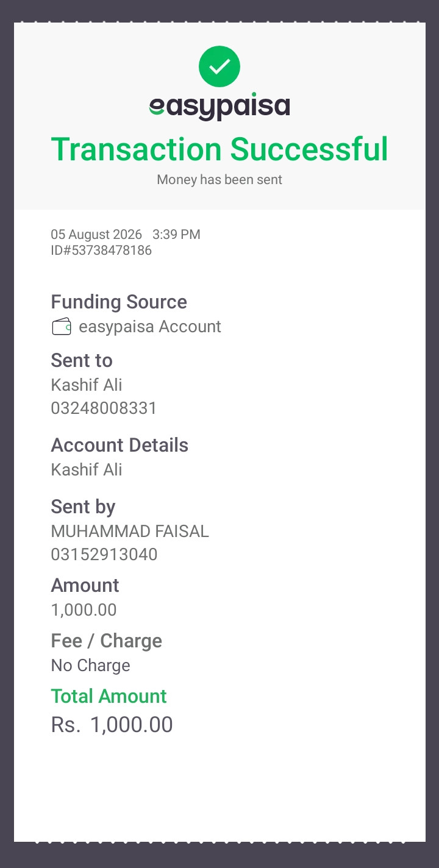
Task: Select the transaction ID#53738478186
Action: pyautogui.click(x=101, y=250)
